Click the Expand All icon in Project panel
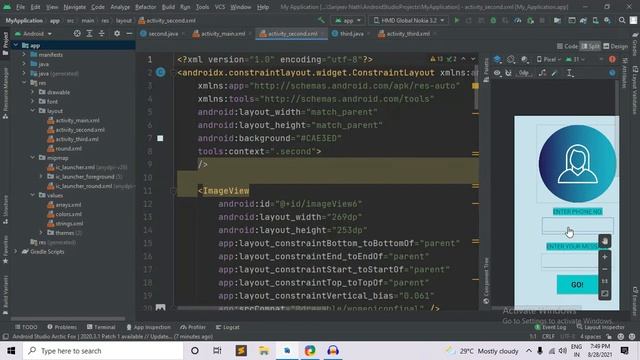The image size is (640, 360). [89, 33]
